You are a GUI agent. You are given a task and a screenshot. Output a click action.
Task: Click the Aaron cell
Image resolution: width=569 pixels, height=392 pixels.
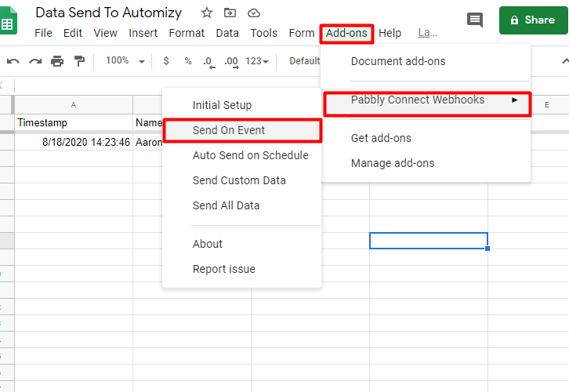(x=148, y=142)
